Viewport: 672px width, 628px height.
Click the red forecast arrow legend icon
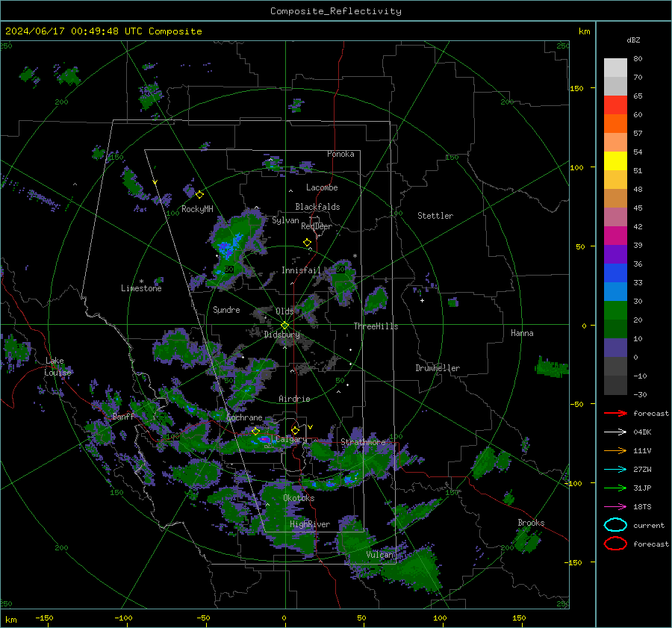click(615, 413)
